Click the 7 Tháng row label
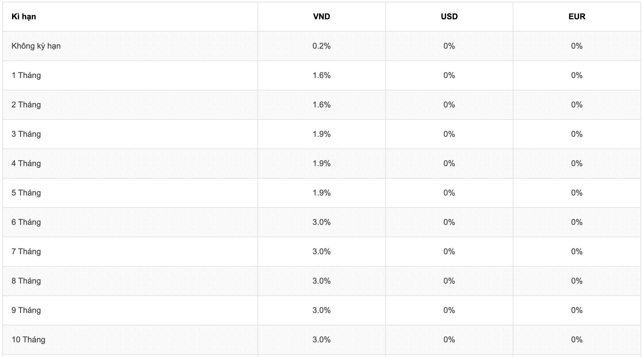Image resolution: width=644 pixels, height=357 pixels. tap(26, 252)
